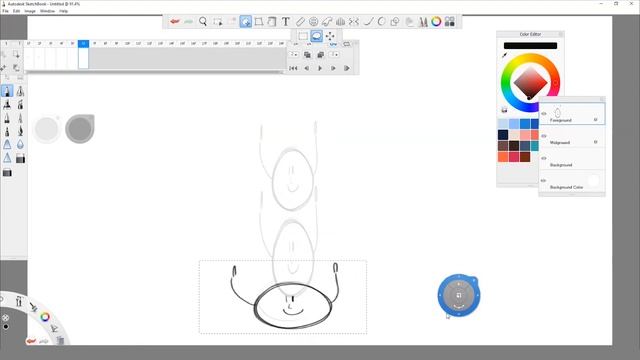Toggle the Color Editor wheel icon in toolbar
The image size is (640, 360).
coord(436,22)
